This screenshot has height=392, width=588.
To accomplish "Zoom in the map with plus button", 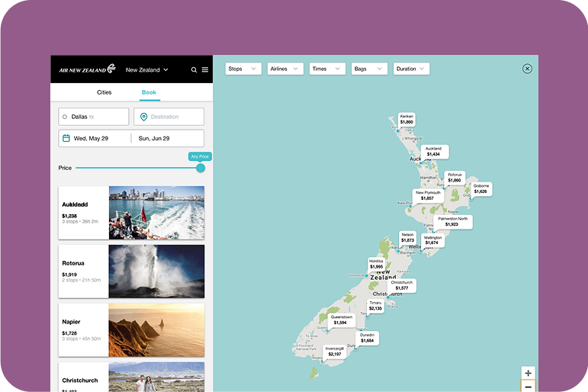I will (528, 373).
